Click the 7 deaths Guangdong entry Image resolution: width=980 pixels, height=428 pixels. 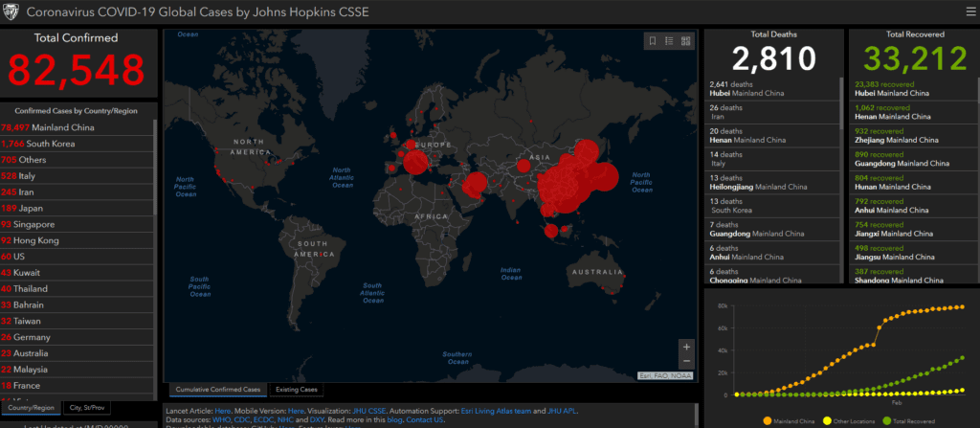tap(772, 230)
